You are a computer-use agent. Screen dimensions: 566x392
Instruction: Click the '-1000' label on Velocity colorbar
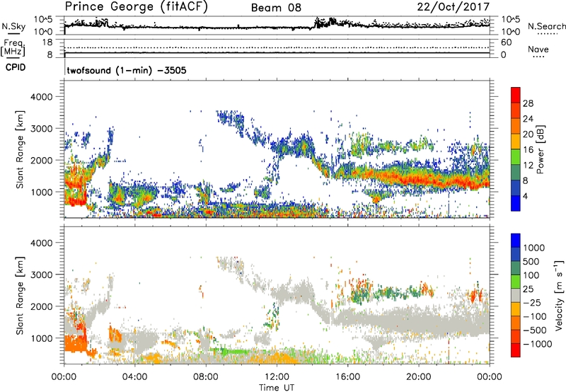coord(538,344)
